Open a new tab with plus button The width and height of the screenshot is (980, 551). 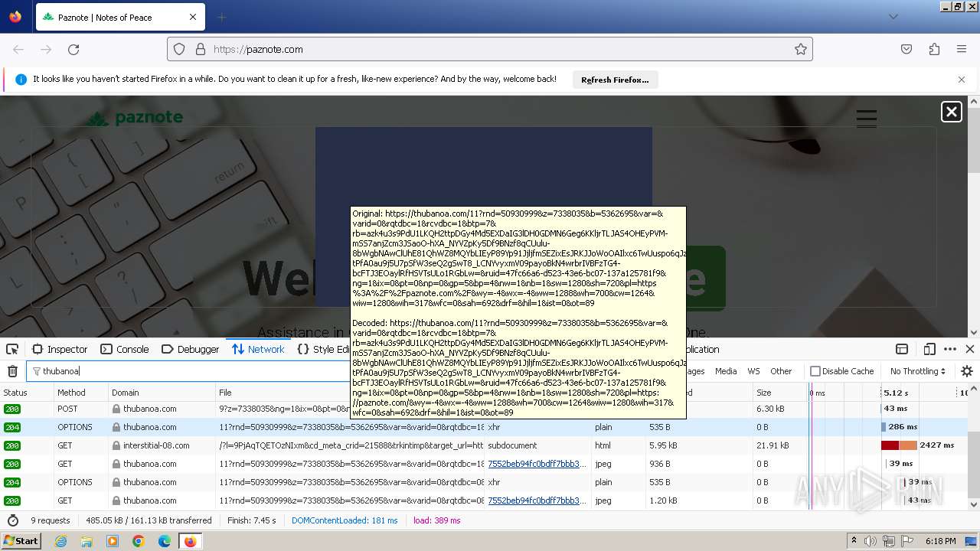pyautogui.click(x=221, y=17)
